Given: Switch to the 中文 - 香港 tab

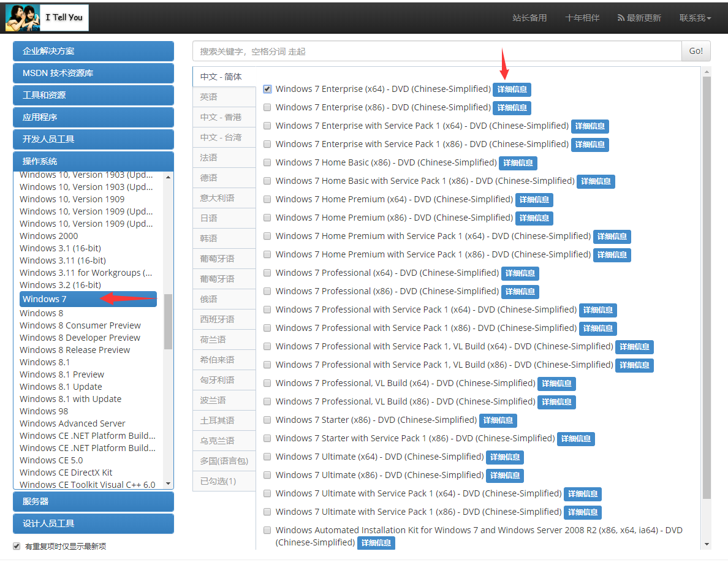Looking at the screenshot, I should tap(224, 117).
